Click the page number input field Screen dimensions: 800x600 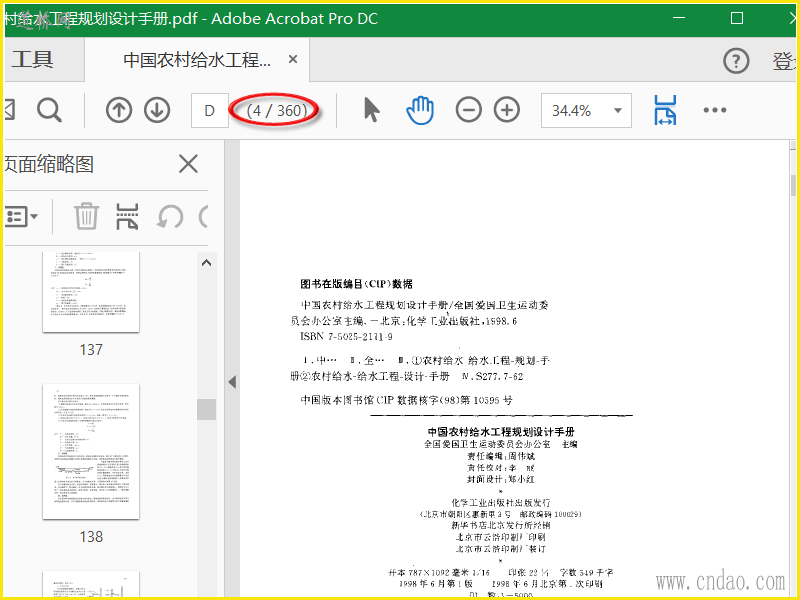[210, 110]
